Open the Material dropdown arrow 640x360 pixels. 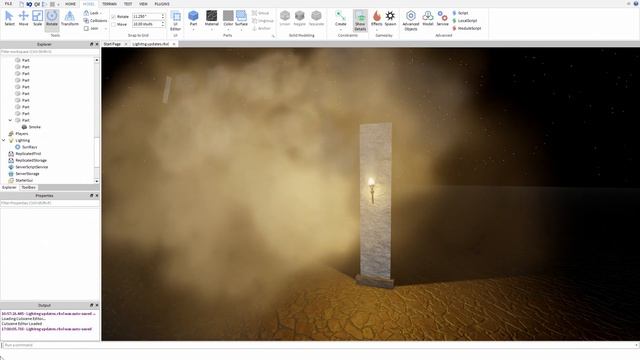(x=211, y=29)
